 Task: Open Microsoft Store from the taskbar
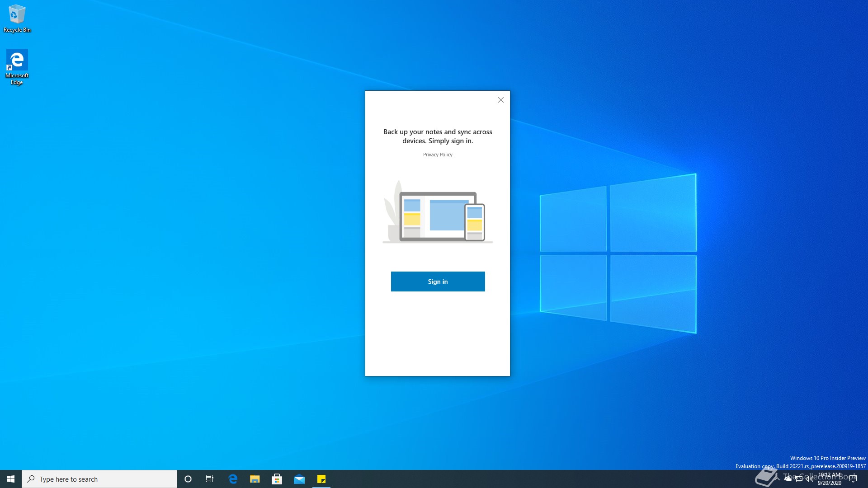click(x=277, y=479)
